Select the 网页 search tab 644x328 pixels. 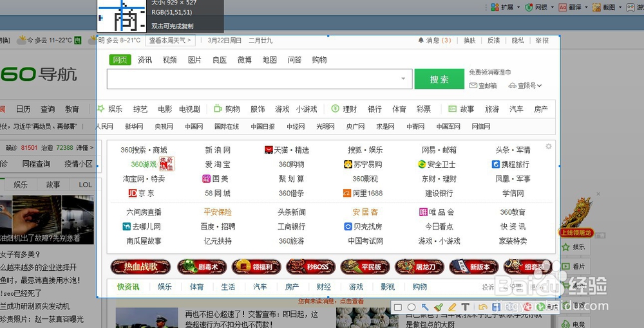point(120,60)
